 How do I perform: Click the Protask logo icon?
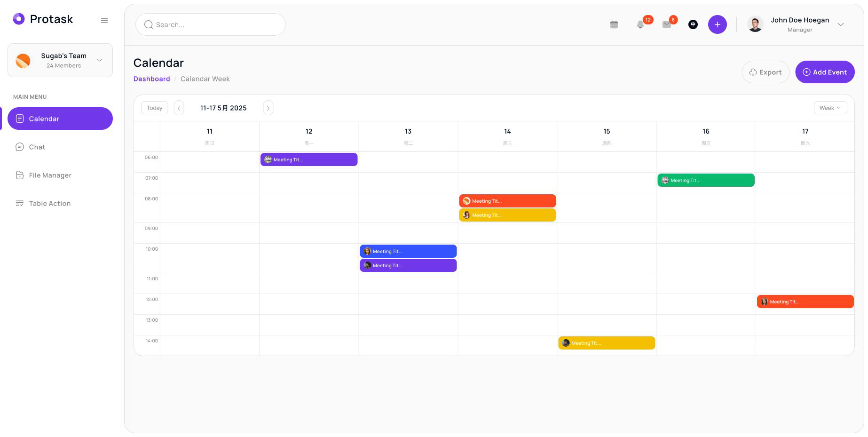19,19
